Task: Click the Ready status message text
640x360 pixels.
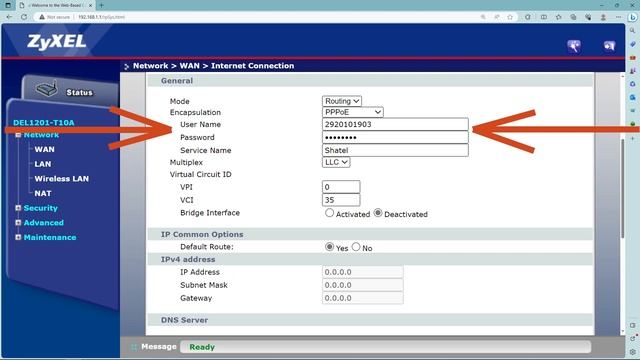Action: click(202, 347)
